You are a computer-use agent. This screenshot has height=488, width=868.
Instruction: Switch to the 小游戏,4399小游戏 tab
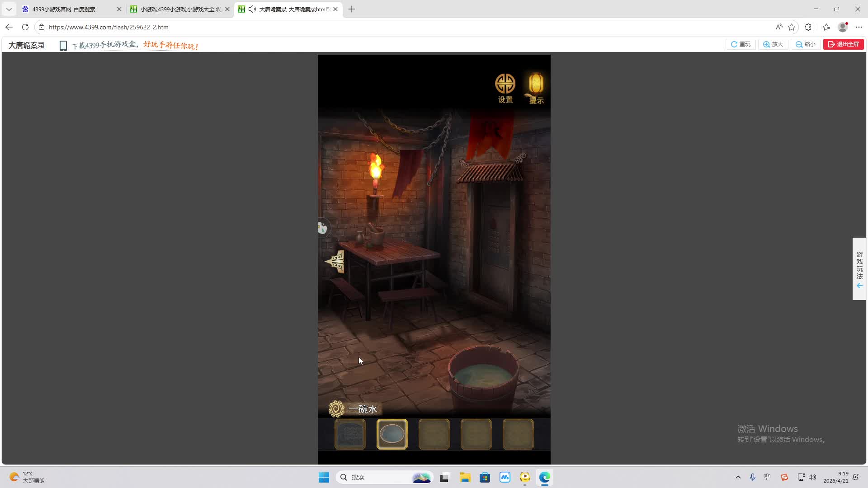tap(180, 9)
